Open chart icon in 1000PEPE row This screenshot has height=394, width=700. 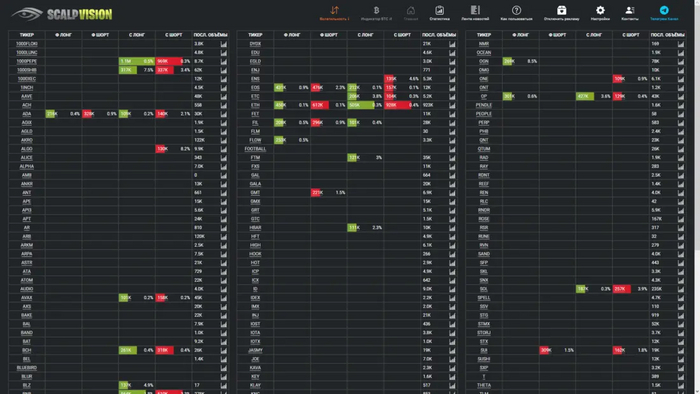(224, 61)
